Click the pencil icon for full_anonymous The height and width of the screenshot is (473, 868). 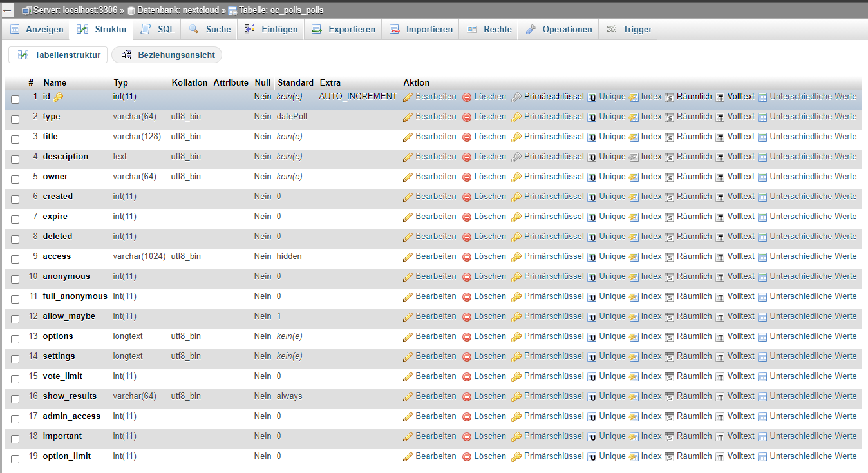tap(408, 297)
